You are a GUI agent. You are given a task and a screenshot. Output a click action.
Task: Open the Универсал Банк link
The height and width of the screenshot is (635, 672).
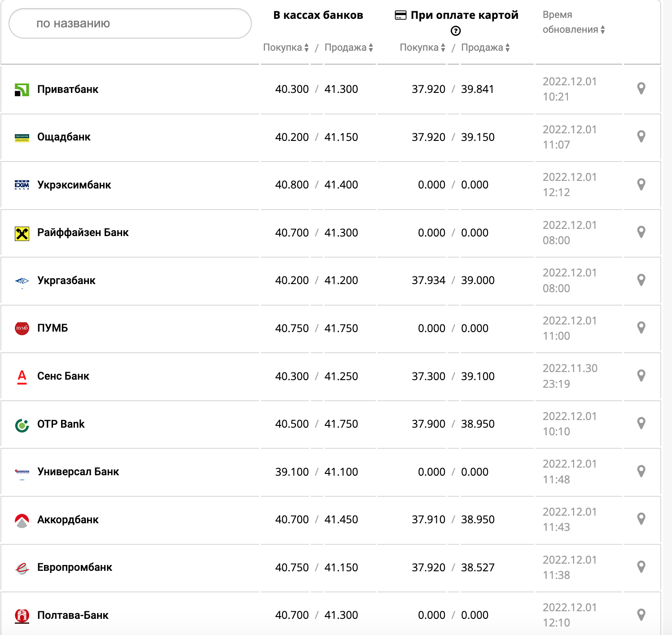[78, 472]
